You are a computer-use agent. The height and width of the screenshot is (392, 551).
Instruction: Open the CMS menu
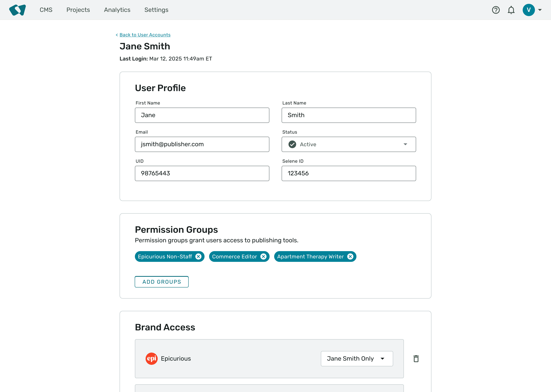46,10
